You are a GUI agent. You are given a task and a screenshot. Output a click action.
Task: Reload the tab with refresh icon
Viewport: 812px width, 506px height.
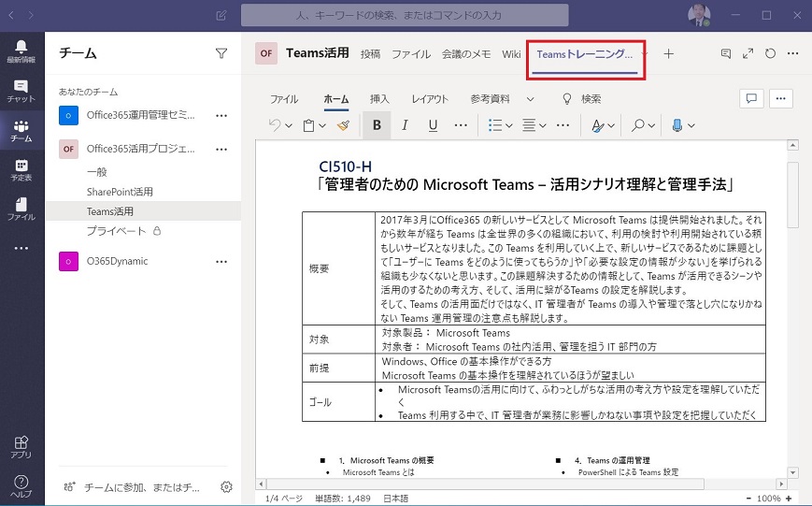[770, 53]
